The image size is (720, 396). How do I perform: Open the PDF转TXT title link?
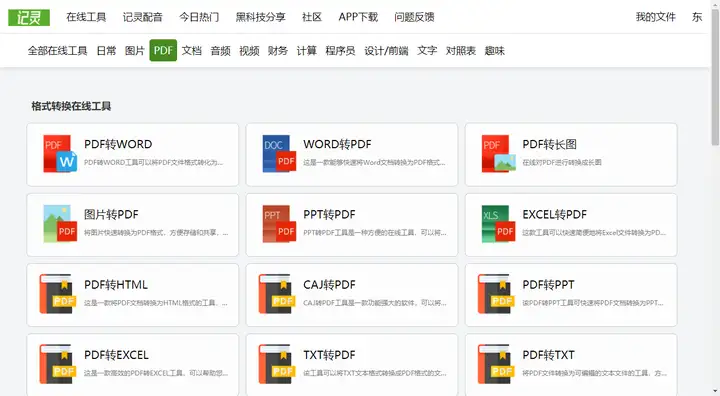pyautogui.click(x=548, y=355)
